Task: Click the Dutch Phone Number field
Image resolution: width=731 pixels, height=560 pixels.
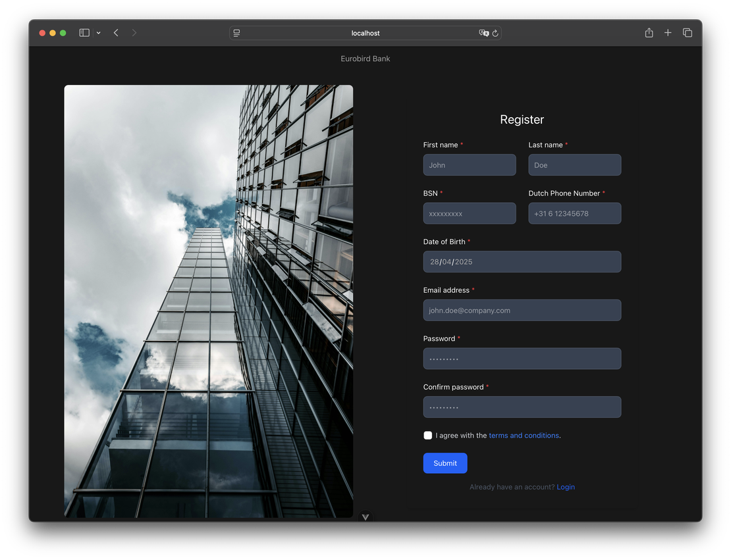Action: 574,213
